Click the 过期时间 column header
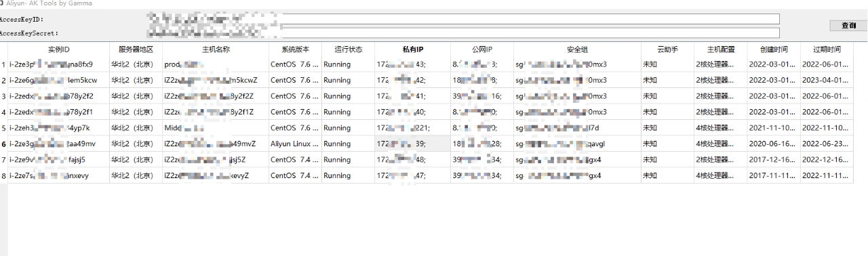Screen dimensions: 868x256 [x=827, y=49]
